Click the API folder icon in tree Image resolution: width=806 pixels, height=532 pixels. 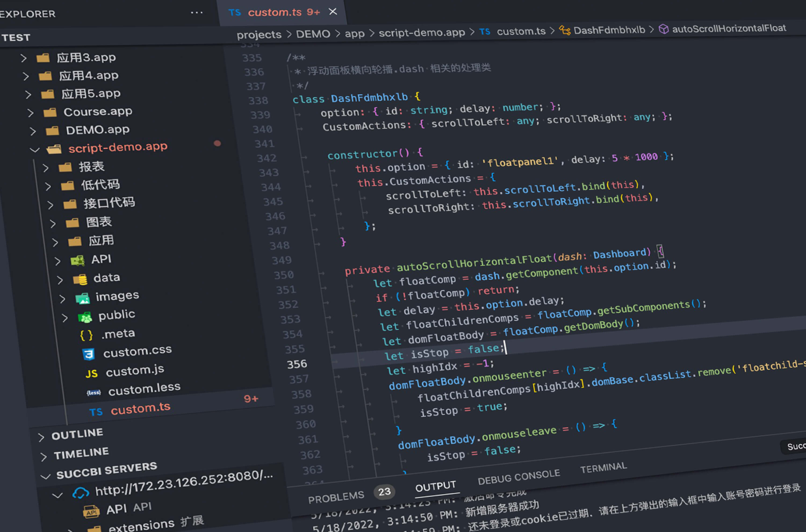[x=78, y=261]
